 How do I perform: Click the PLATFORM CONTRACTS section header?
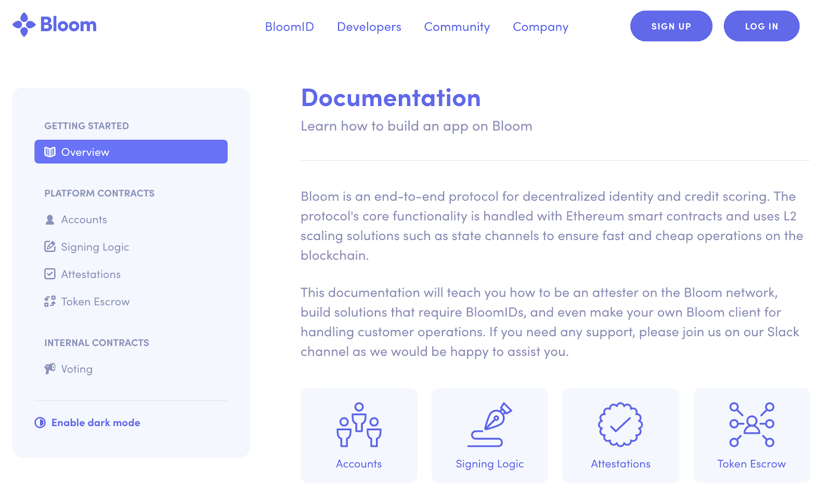click(x=99, y=193)
